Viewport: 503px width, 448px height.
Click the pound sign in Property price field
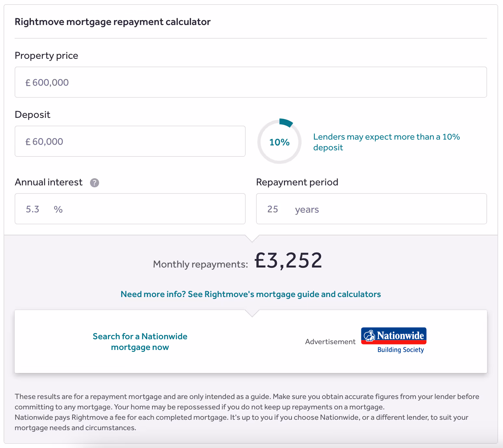[x=28, y=83]
